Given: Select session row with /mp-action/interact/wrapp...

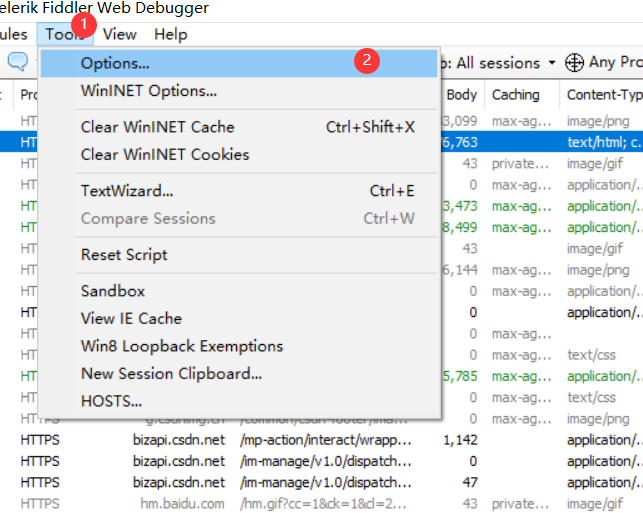Looking at the screenshot, I should [322, 440].
